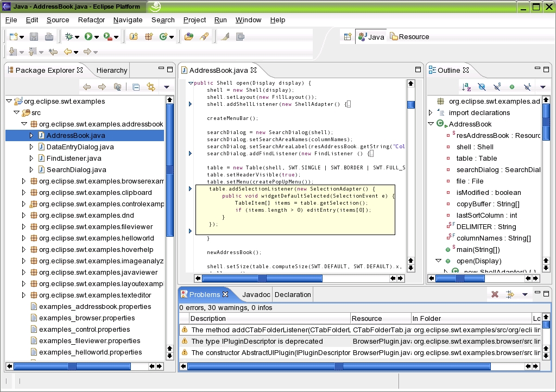
Task: Click the green Run button in toolbar
Action: (x=89, y=37)
